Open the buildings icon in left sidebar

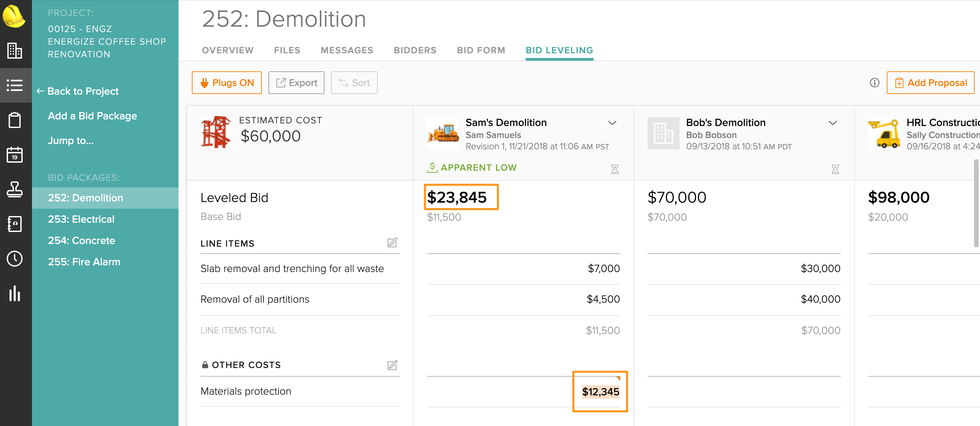pyautogui.click(x=14, y=50)
